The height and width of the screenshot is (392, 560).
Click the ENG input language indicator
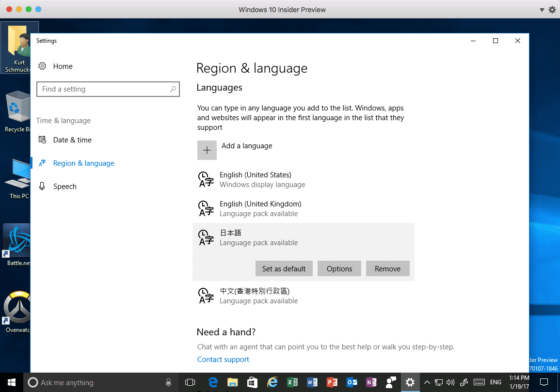point(496,382)
